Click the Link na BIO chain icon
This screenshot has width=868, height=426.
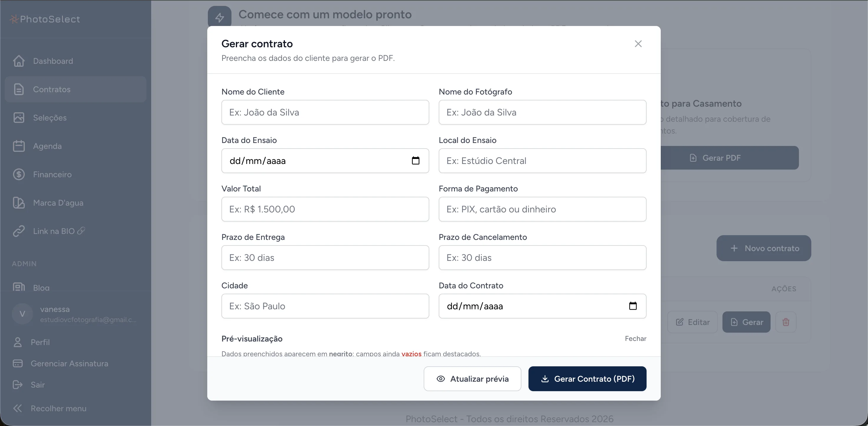click(x=19, y=231)
